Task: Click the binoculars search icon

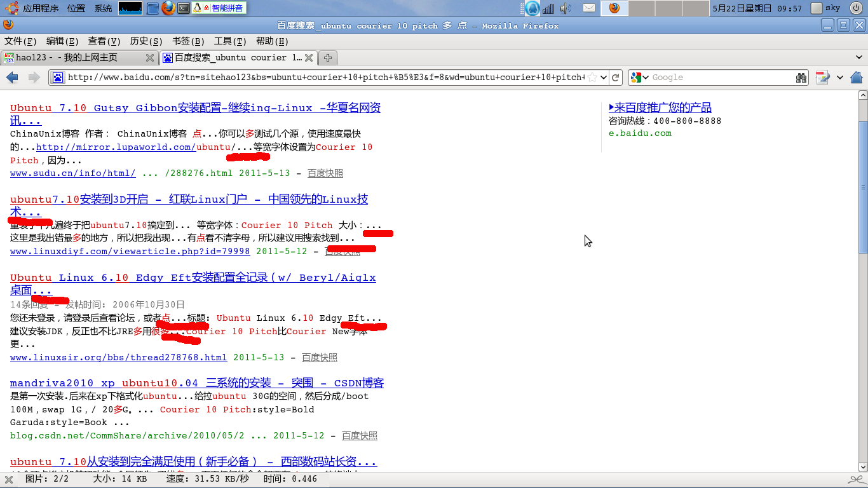Action: [x=801, y=78]
